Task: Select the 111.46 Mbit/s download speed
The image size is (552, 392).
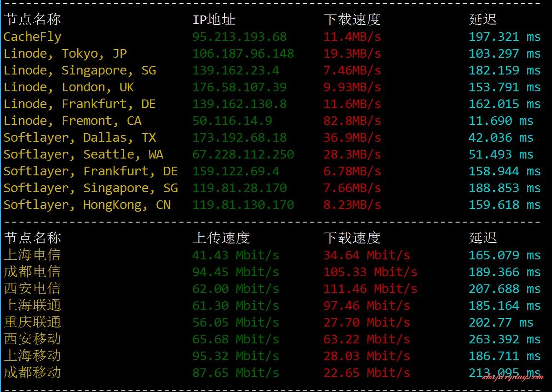Action: click(370, 289)
